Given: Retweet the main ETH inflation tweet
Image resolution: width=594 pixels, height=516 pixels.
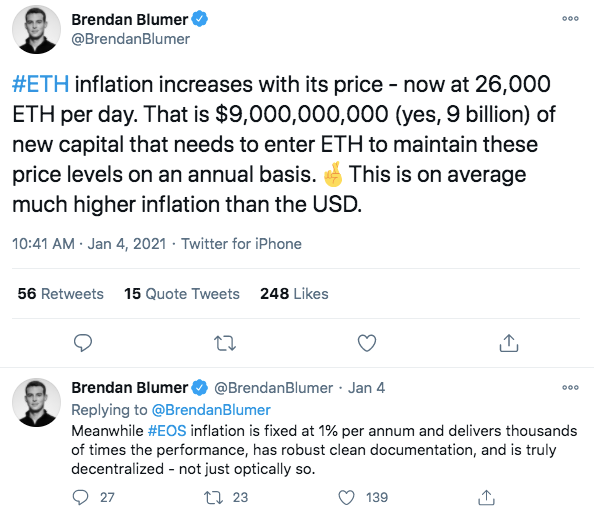Looking at the screenshot, I should coord(225,343).
